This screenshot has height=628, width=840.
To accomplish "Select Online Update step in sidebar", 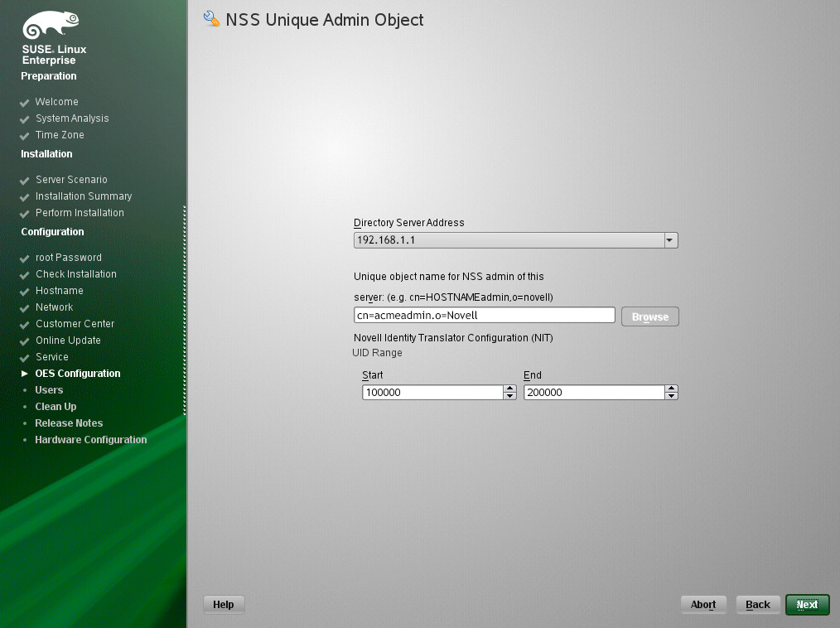I will point(69,341).
